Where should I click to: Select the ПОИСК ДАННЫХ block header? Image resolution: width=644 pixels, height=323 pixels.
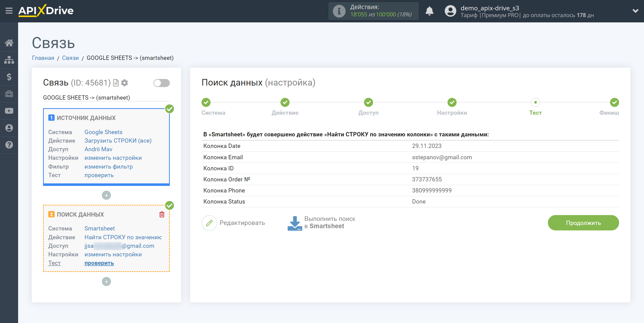80,214
